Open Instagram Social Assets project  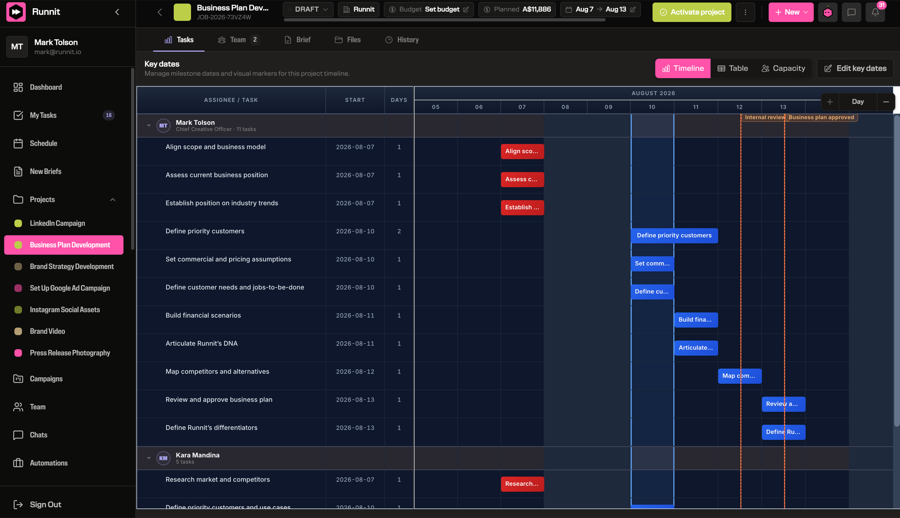(x=64, y=310)
